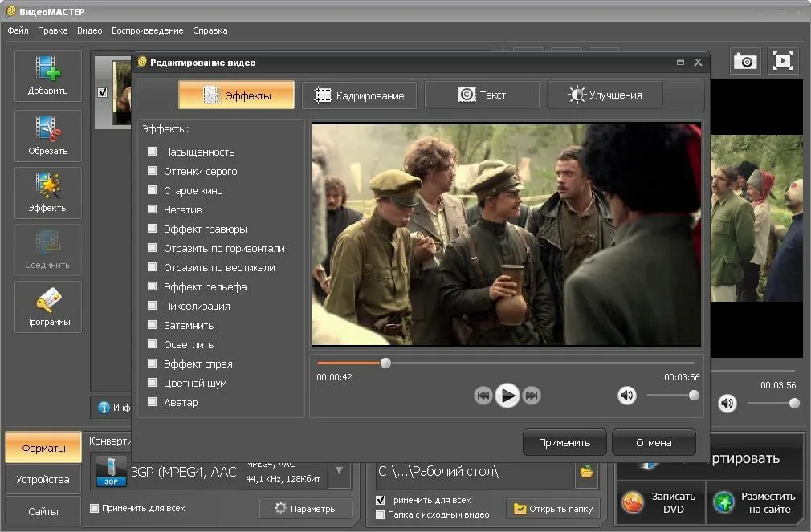Switch to the Улучшения tab
The image size is (811, 532).
[x=605, y=95]
